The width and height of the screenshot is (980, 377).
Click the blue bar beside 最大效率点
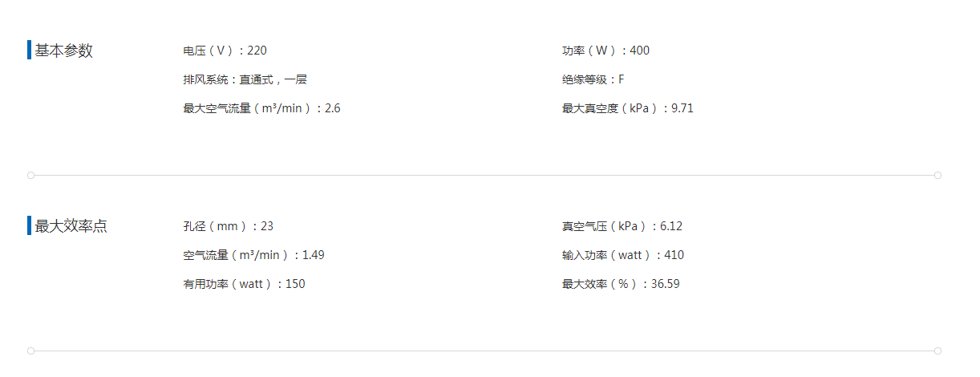(29, 226)
